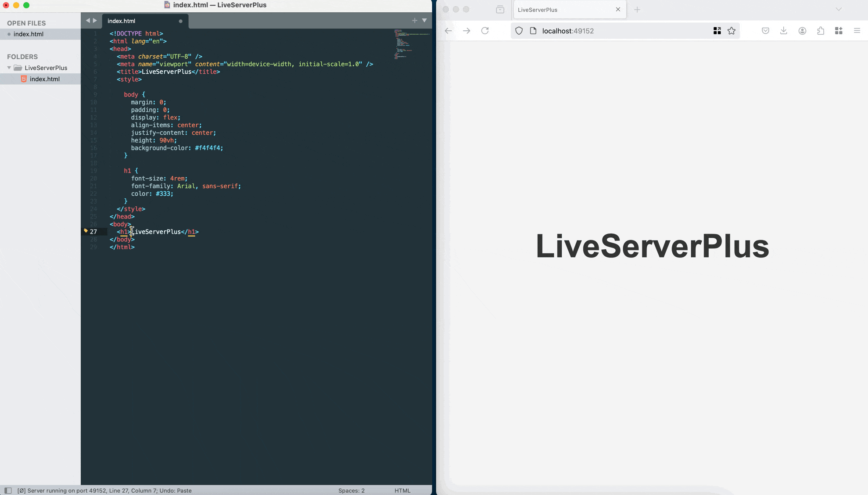
Task: Expand the browser list all tabs chevron
Action: coord(839,9)
